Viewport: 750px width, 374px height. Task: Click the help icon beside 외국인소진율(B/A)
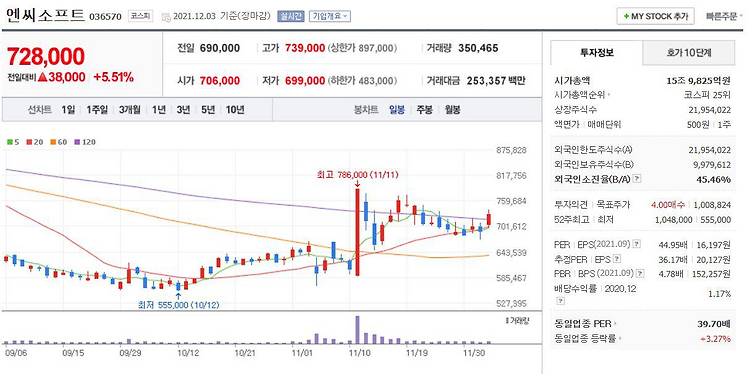(x=637, y=179)
